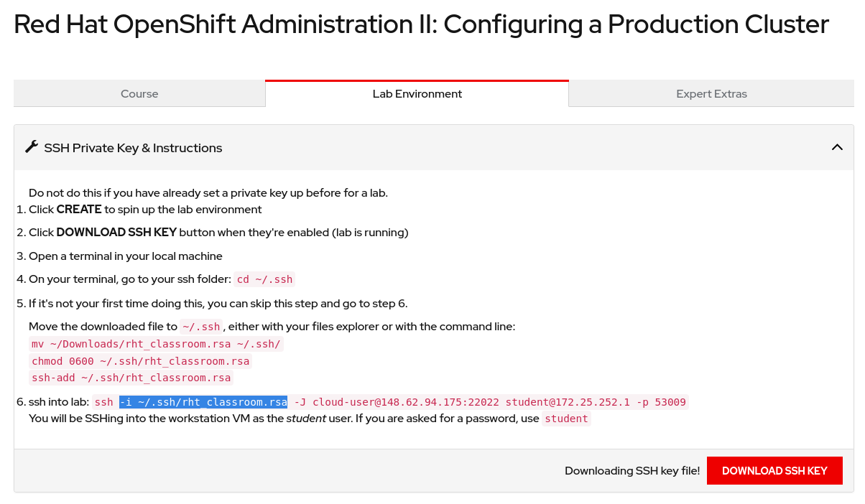Click the mv ~/Downloads/rht_classroom.rsa command line
This screenshot has width=865, height=504.
[156, 344]
